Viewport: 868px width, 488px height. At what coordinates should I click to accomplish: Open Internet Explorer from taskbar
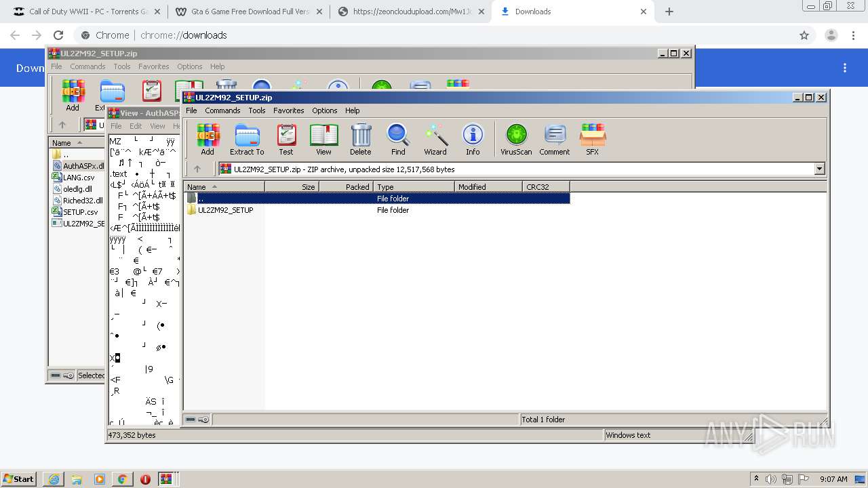click(x=54, y=479)
